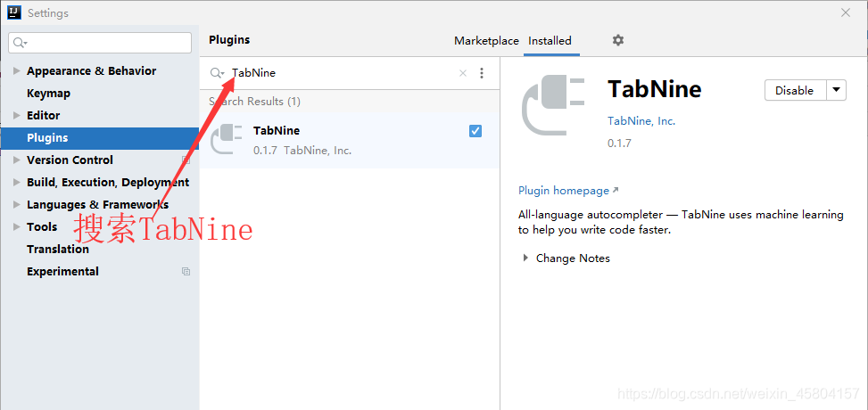Open the dropdown arrow next to Disable
This screenshot has width=868, height=410.
837,90
